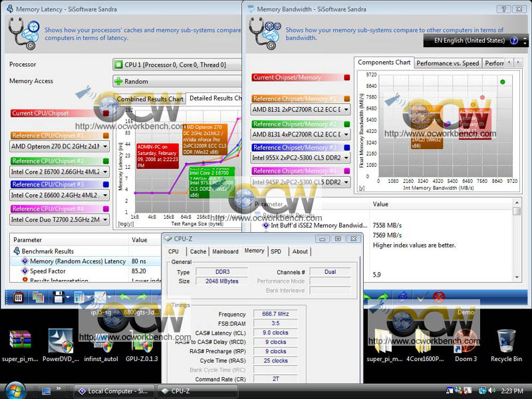Open the PowerDVD desktop icon
Screen dimensions: 532x399
coord(61,344)
